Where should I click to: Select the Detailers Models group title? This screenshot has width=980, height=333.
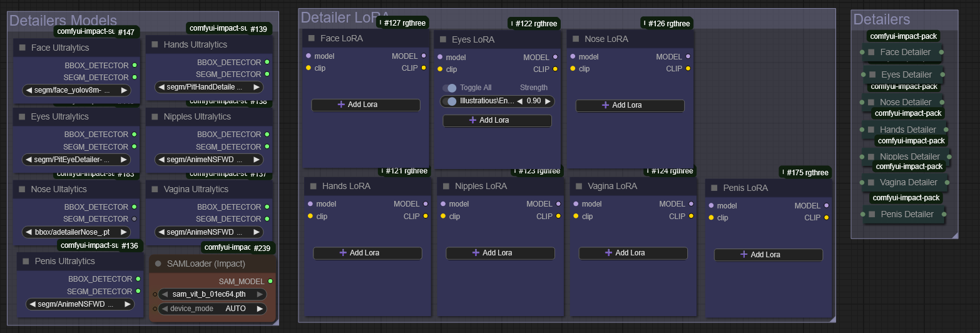pyautogui.click(x=63, y=21)
